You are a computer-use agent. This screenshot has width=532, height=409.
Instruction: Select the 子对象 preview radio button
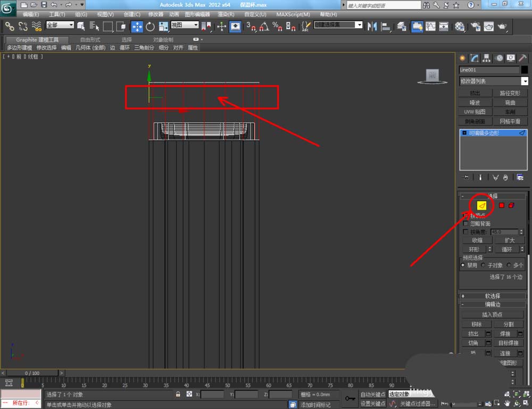483,265
